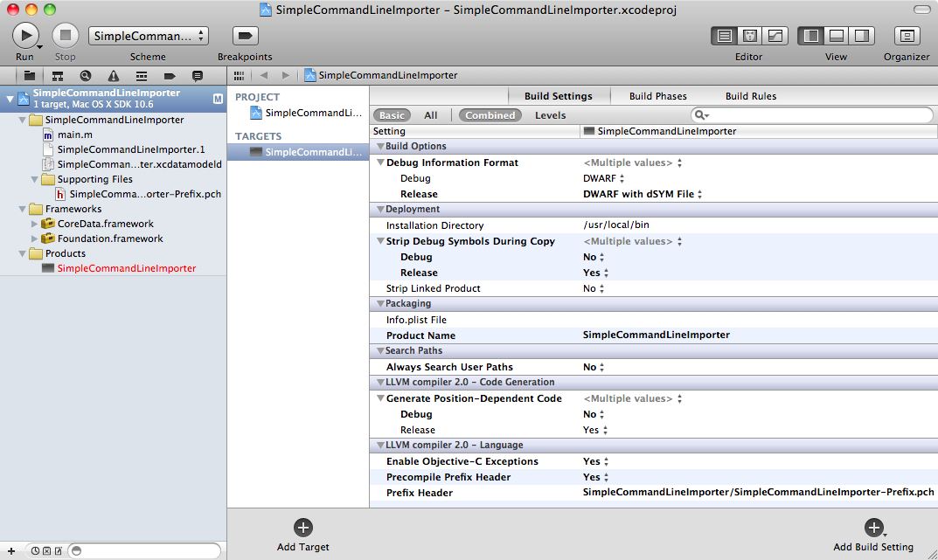Switch to the Assistant editor
The height and width of the screenshot is (560, 938).
click(749, 36)
